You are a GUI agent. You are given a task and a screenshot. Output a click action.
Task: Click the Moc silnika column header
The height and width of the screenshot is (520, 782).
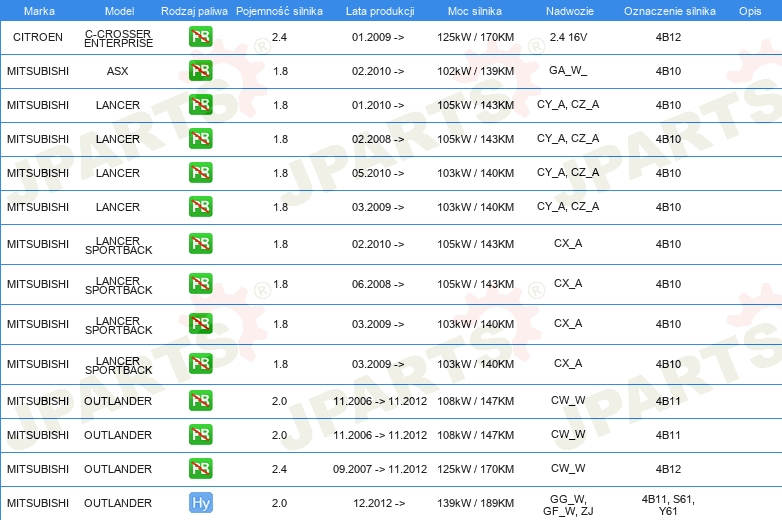(x=475, y=11)
